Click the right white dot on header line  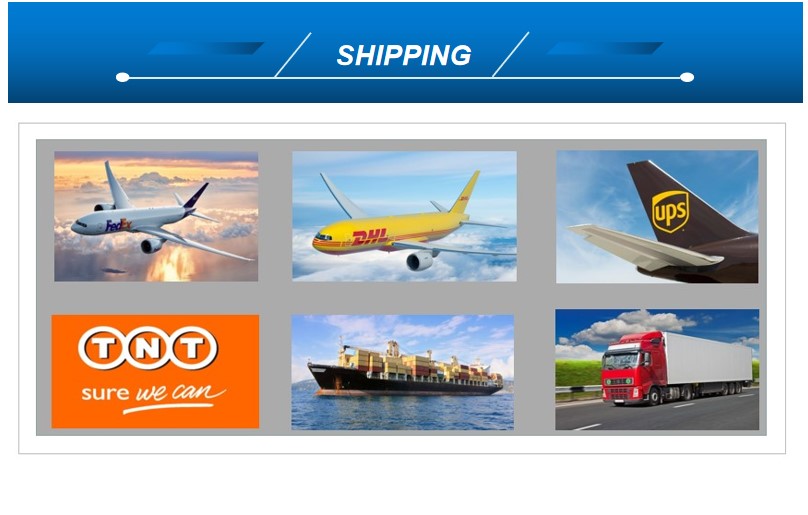pos(687,77)
